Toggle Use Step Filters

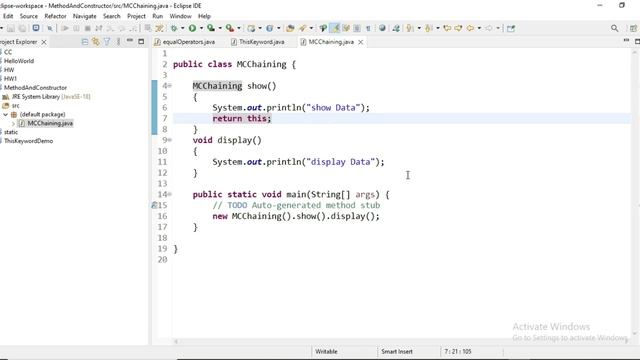pyautogui.click(x=159, y=28)
